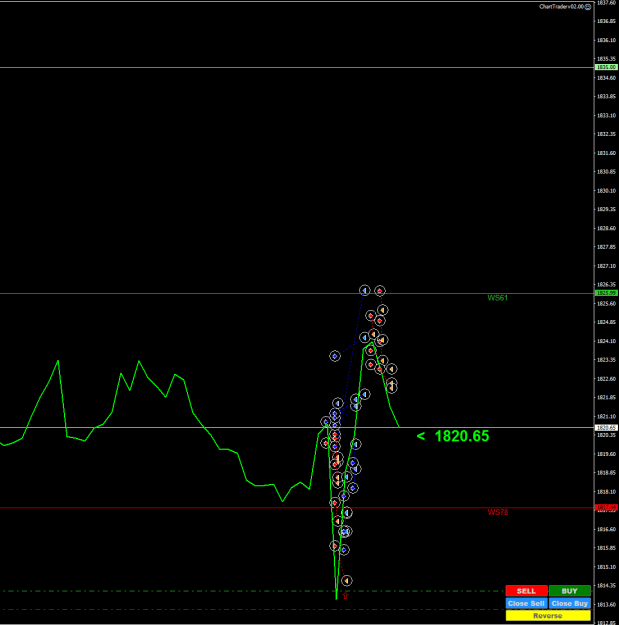Click the 1824.10 price scale label
619x625 pixels.
click(606, 341)
